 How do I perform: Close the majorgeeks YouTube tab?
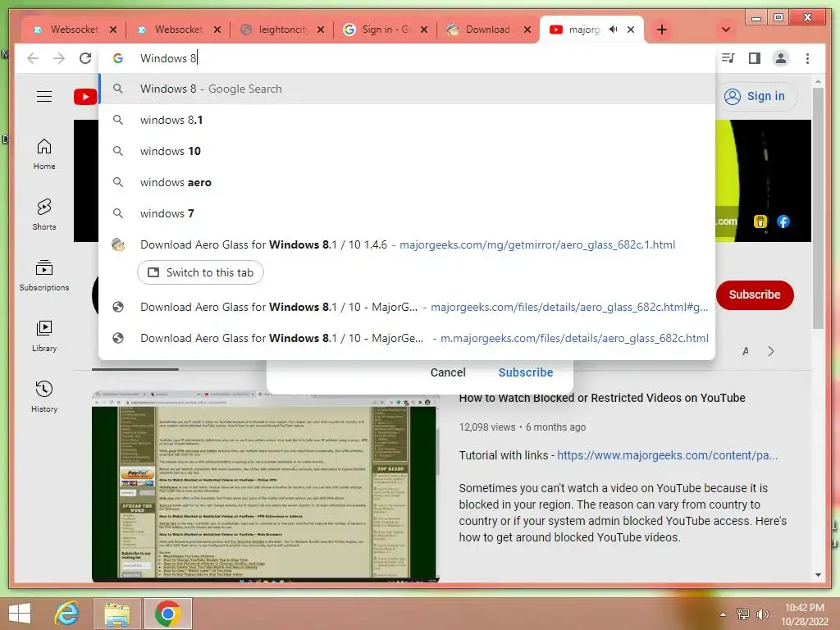tap(631, 30)
